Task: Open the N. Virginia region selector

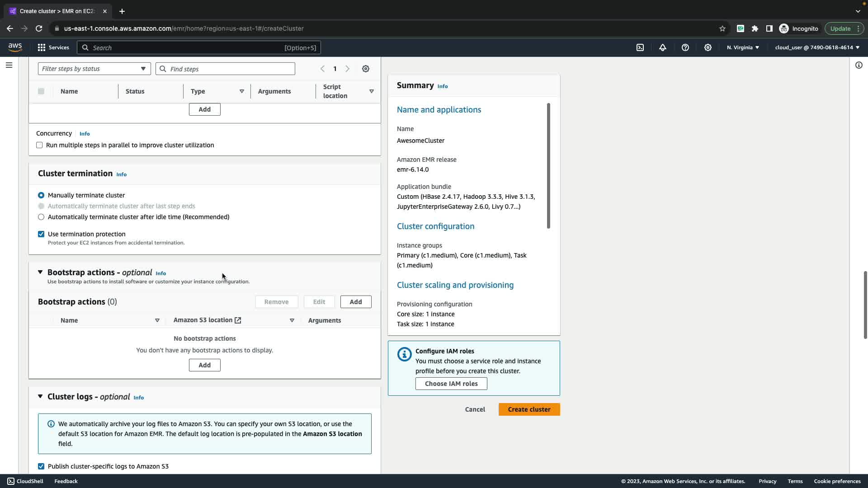Action: pos(743,47)
